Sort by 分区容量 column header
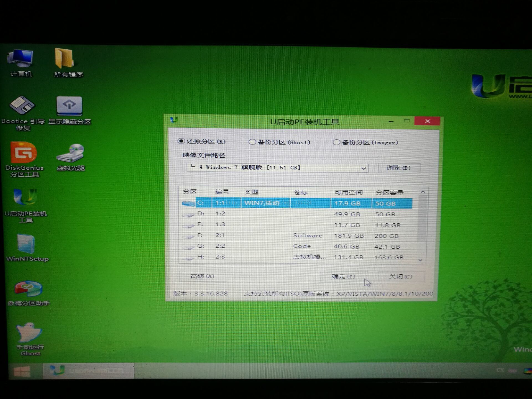Screen dimensions: 532x399 click(389, 193)
